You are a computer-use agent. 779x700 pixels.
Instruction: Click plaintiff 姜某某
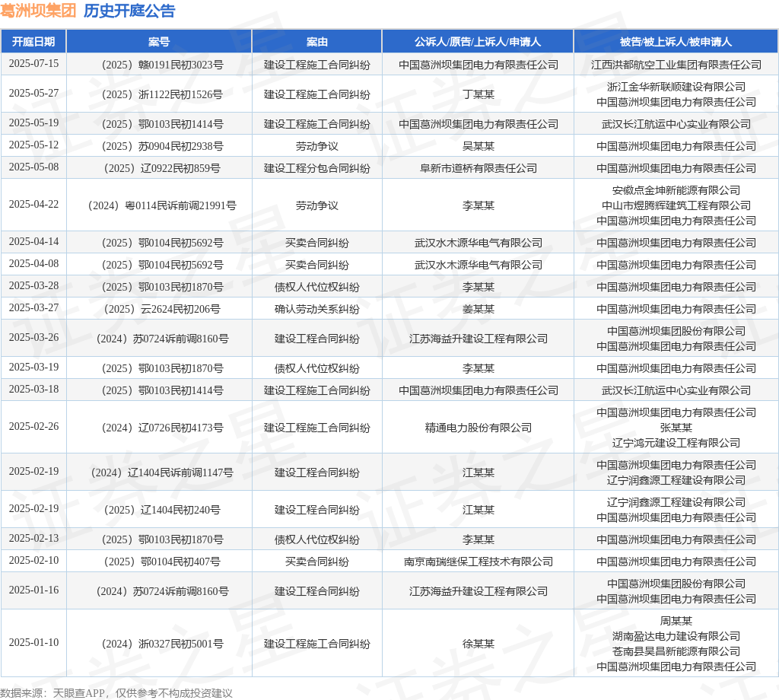pos(479,309)
